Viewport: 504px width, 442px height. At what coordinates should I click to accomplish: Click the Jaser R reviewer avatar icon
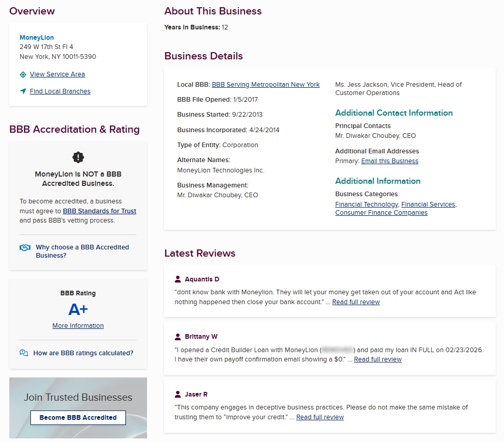[178, 394]
